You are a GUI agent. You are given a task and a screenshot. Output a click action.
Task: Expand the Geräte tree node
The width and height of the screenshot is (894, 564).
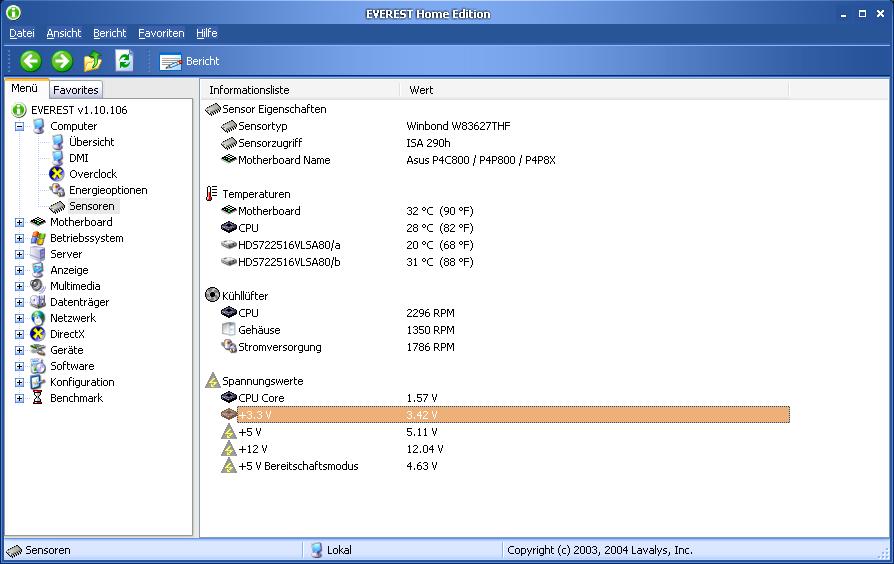pyautogui.click(x=19, y=350)
